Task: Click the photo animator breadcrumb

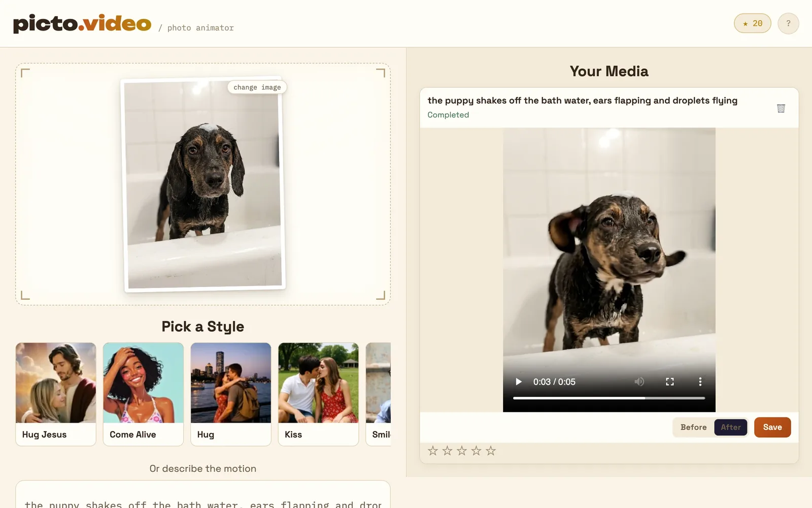Action: point(200,28)
